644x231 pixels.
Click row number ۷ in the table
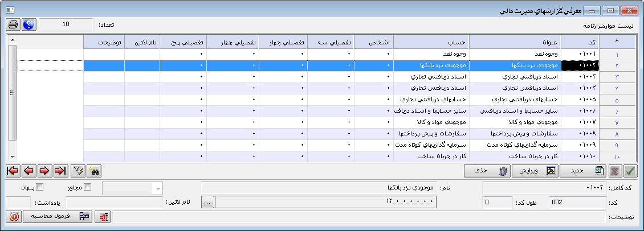tap(617, 123)
